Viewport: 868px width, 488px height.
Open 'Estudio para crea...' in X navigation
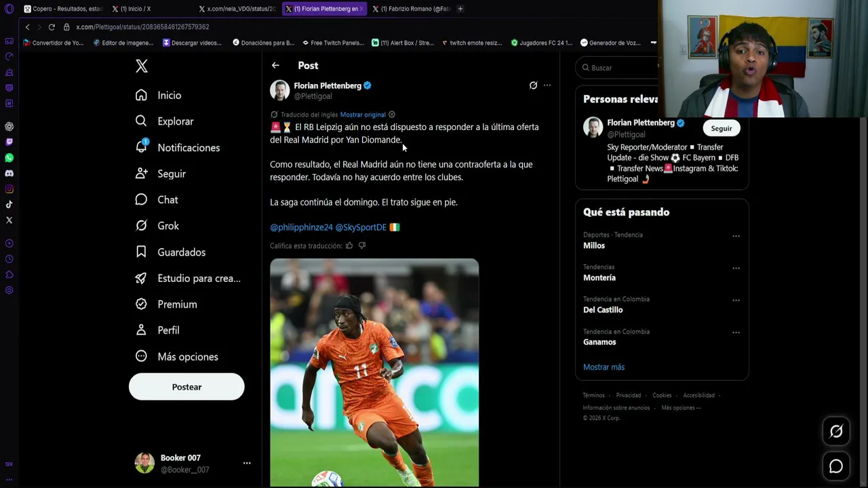(188, 279)
